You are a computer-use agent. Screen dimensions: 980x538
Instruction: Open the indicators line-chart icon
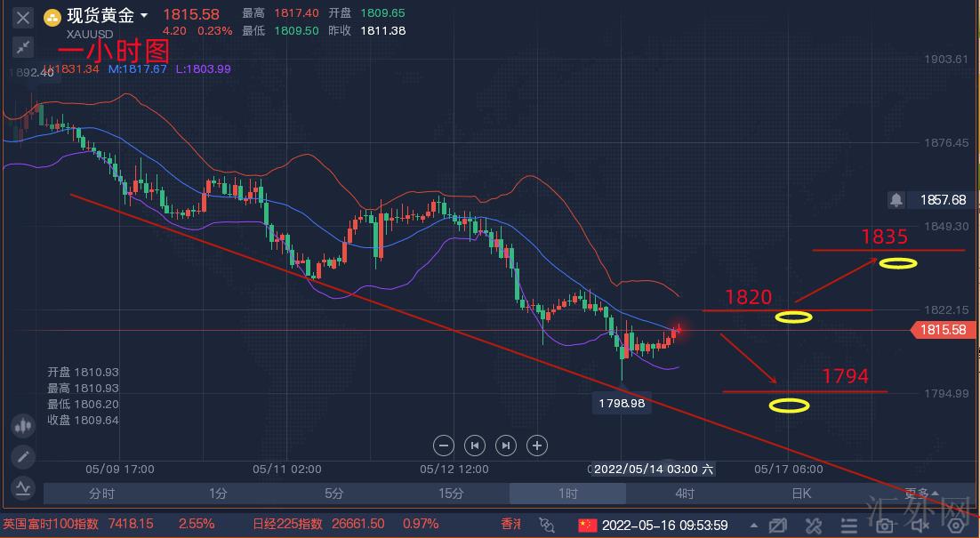pos(23,487)
